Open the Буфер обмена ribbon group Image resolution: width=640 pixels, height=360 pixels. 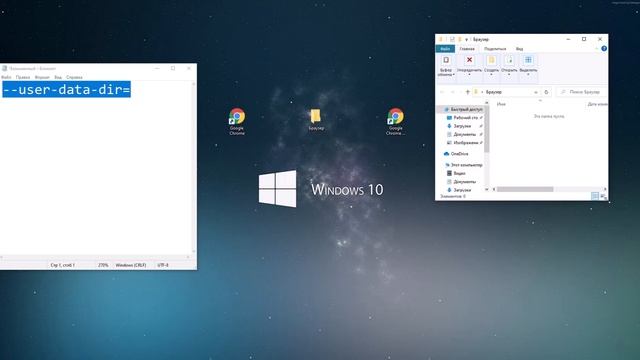[446, 66]
